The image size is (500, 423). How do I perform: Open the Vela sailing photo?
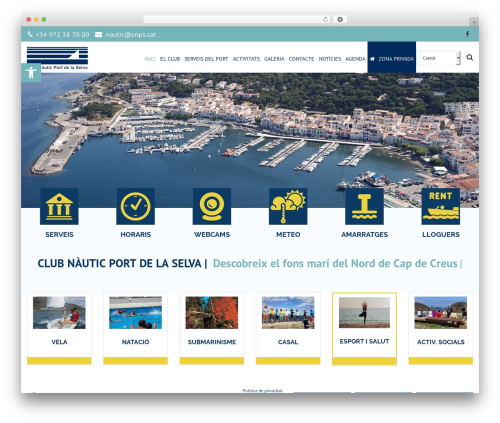tap(59, 313)
